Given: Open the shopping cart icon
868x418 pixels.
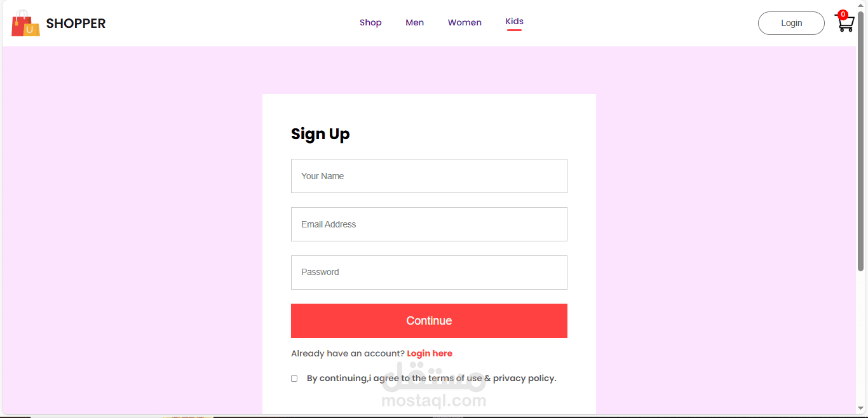Looking at the screenshot, I should click(x=845, y=25).
